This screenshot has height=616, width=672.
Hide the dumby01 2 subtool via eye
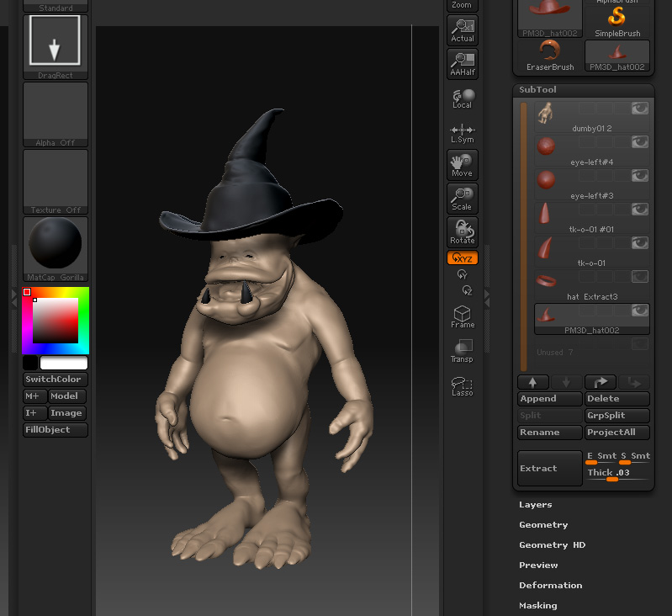click(x=640, y=109)
